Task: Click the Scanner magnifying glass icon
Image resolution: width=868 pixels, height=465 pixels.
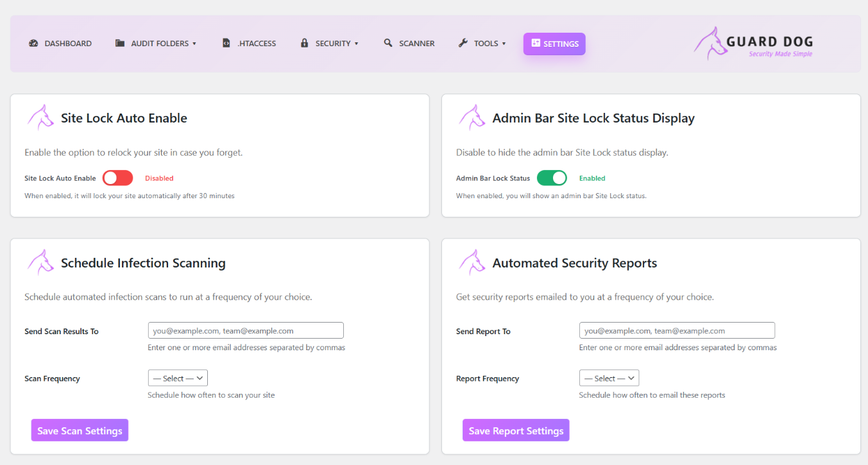Action: 388,44
